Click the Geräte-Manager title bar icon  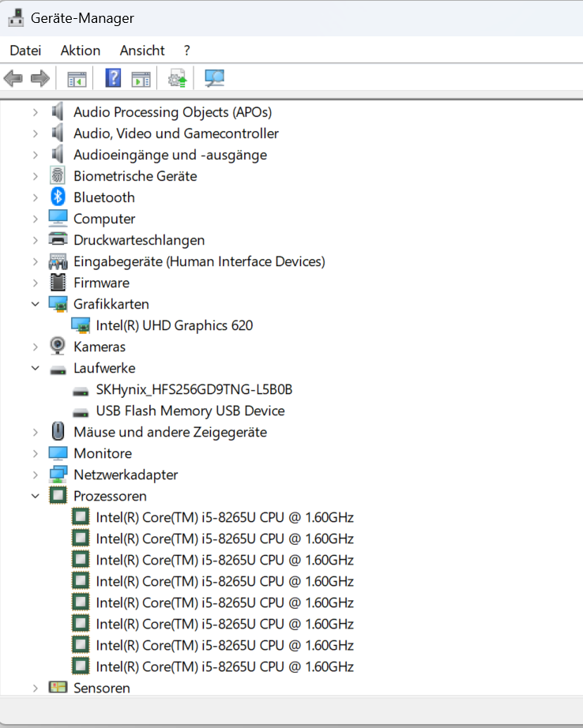[16, 17]
